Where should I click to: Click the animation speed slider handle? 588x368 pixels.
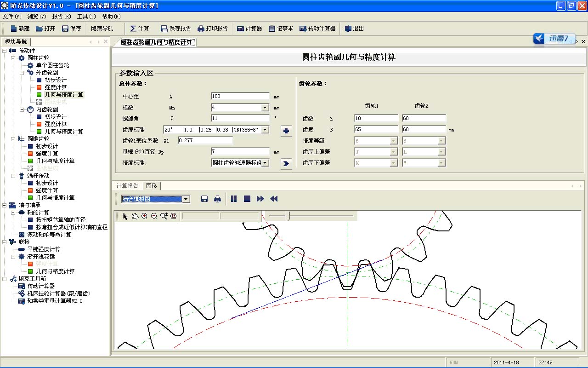(288, 216)
